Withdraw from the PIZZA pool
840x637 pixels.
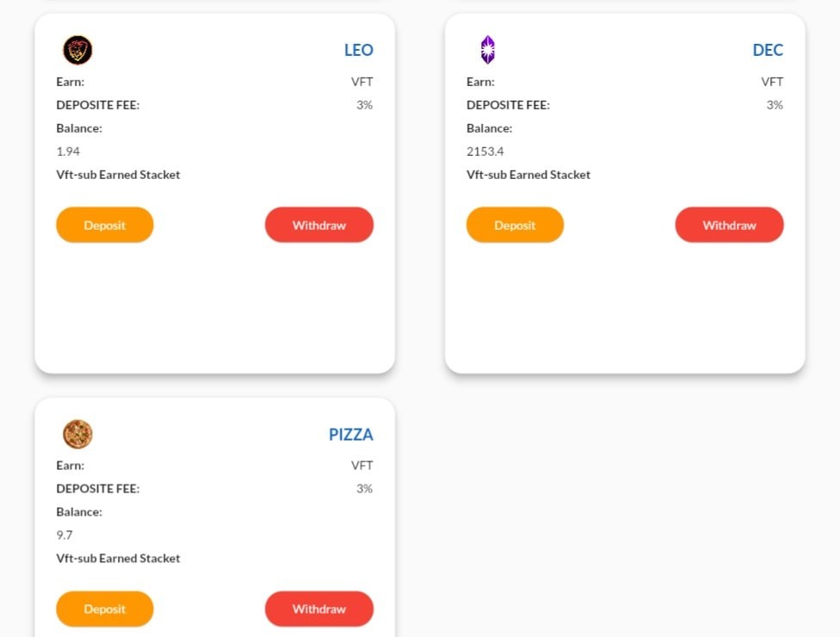319,609
